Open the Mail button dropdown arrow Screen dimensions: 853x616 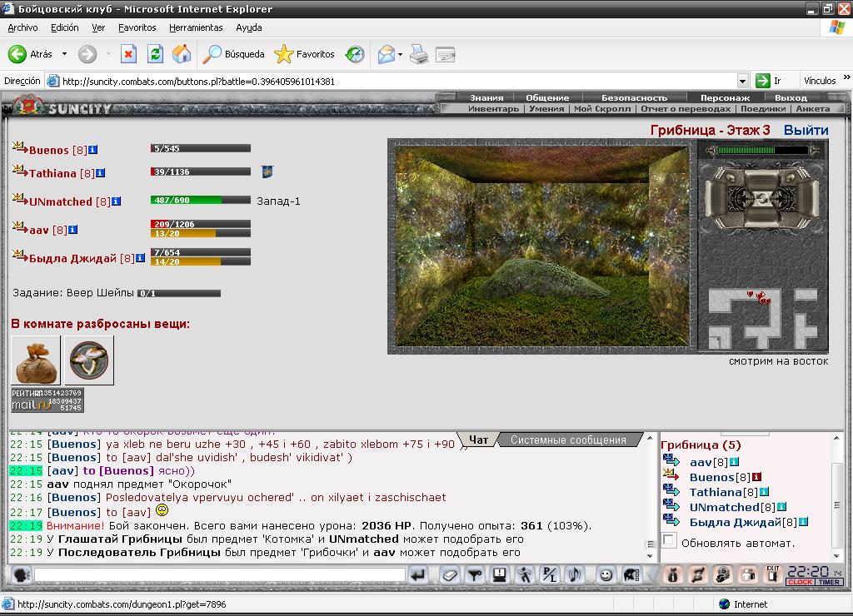(x=401, y=54)
